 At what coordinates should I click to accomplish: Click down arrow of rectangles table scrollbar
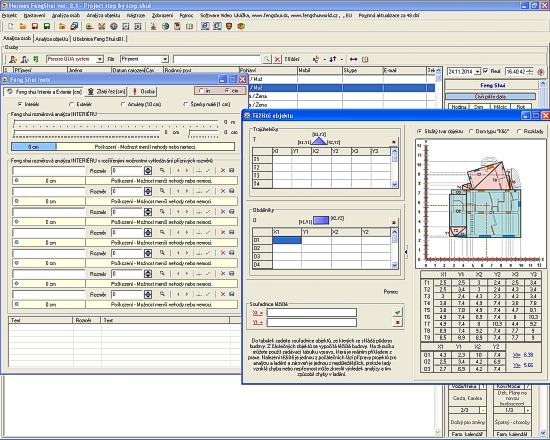[x=394, y=265]
